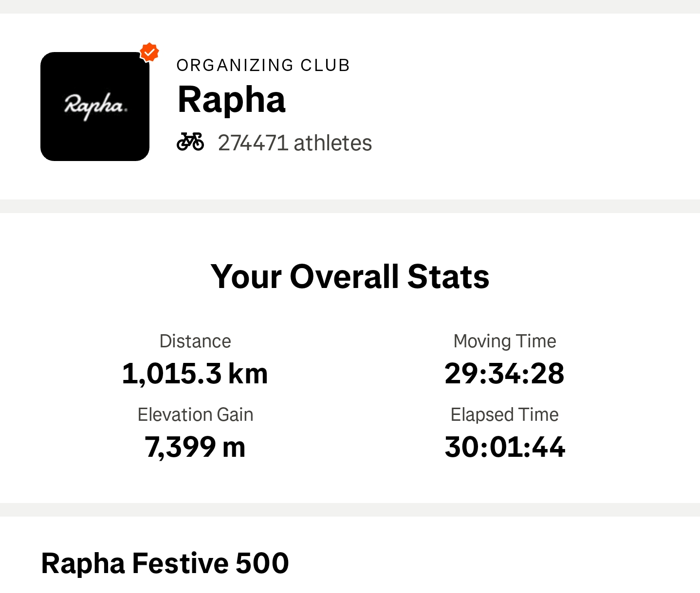Click the 30:01:44 elapsed time figure
Image resolution: width=700 pixels, height=593 pixels.
504,447
